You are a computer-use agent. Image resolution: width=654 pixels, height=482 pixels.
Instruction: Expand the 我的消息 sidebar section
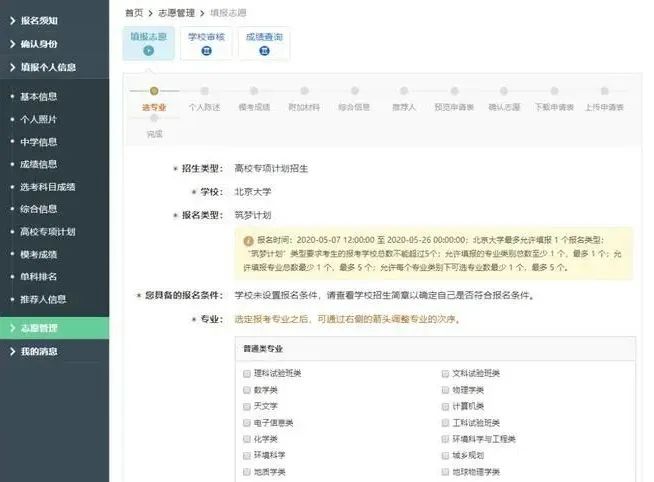pos(54,351)
